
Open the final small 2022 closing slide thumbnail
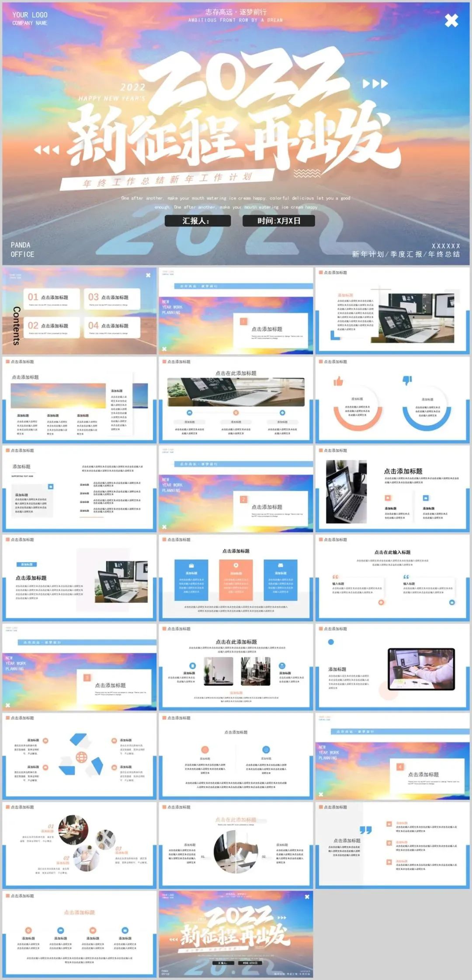[236, 934]
